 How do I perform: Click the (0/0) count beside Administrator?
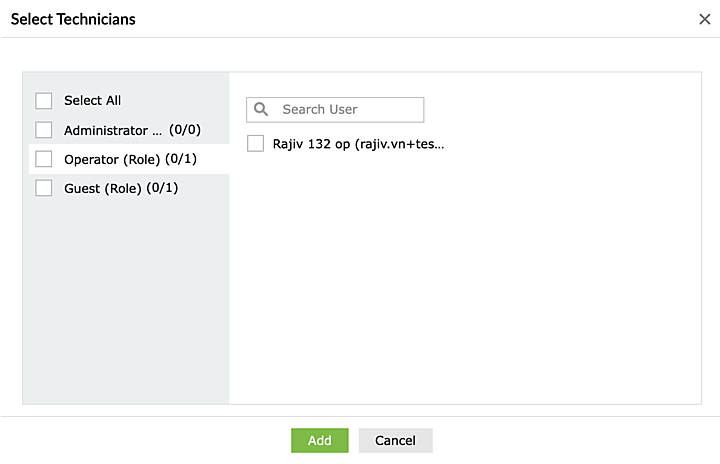185,130
